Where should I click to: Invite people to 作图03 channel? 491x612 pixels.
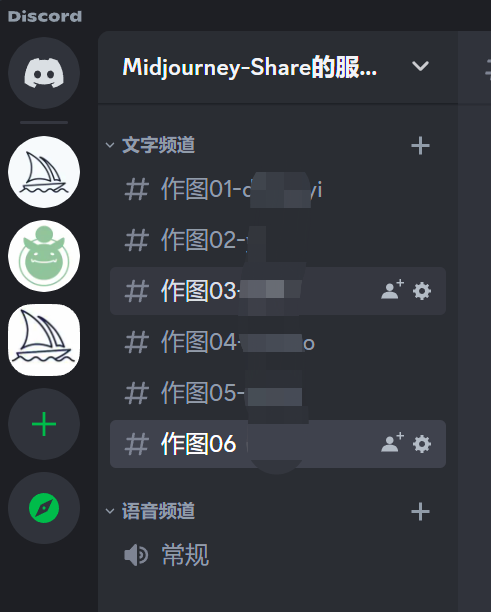click(392, 290)
